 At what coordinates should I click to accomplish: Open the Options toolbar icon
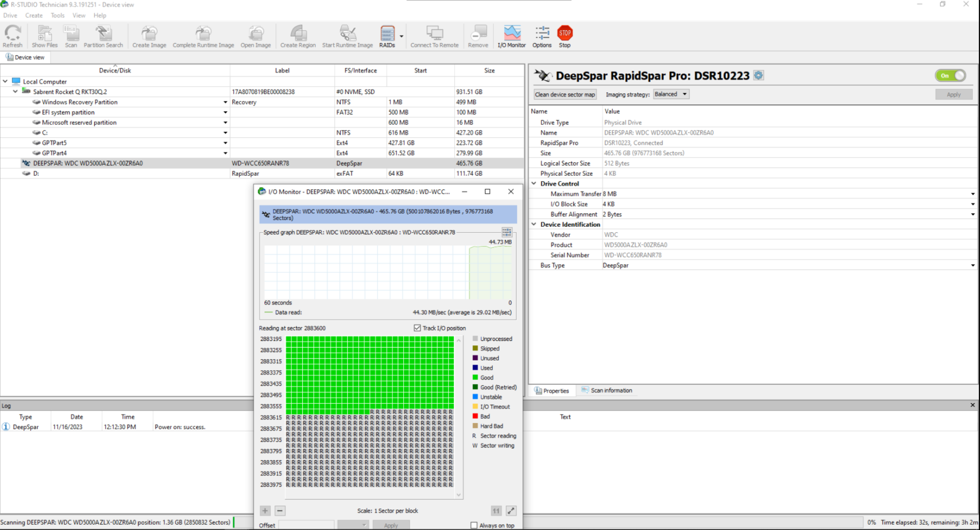pyautogui.click(x=542, y=36)
